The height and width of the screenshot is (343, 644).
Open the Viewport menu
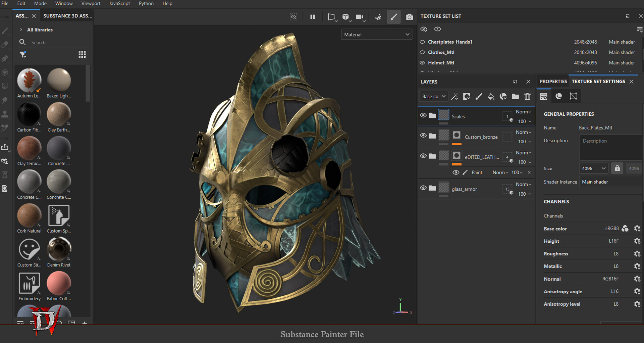tap(91, 3)
